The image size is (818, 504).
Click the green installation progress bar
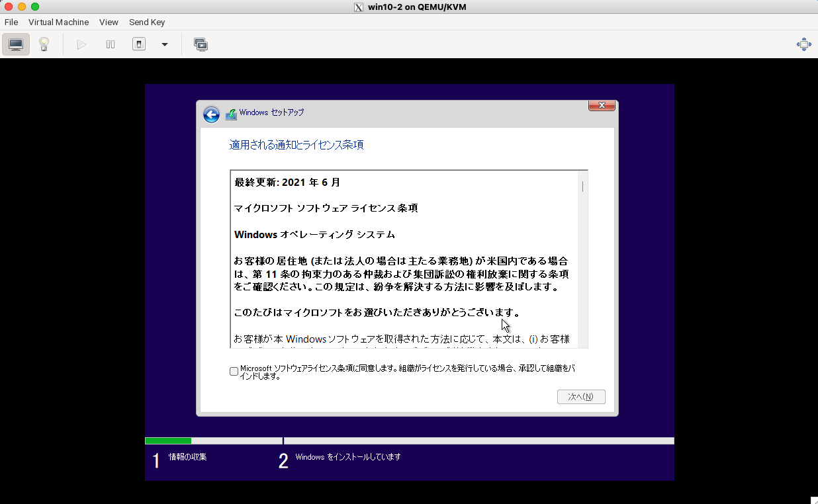pos(168,441)
